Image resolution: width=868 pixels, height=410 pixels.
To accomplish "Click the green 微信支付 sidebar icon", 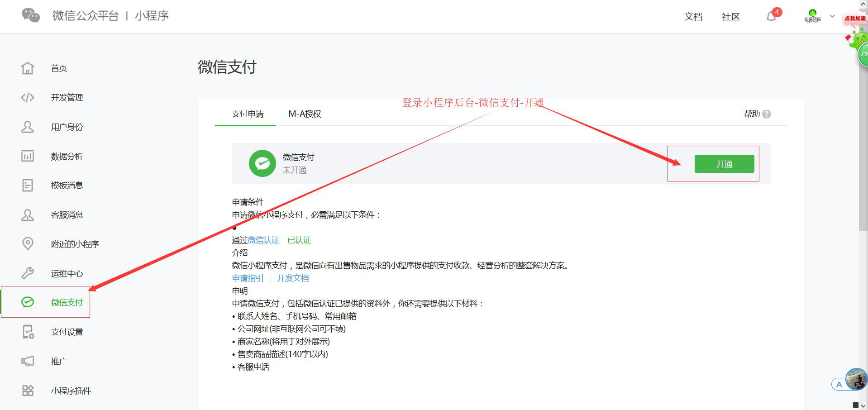I will click(28, 302).
